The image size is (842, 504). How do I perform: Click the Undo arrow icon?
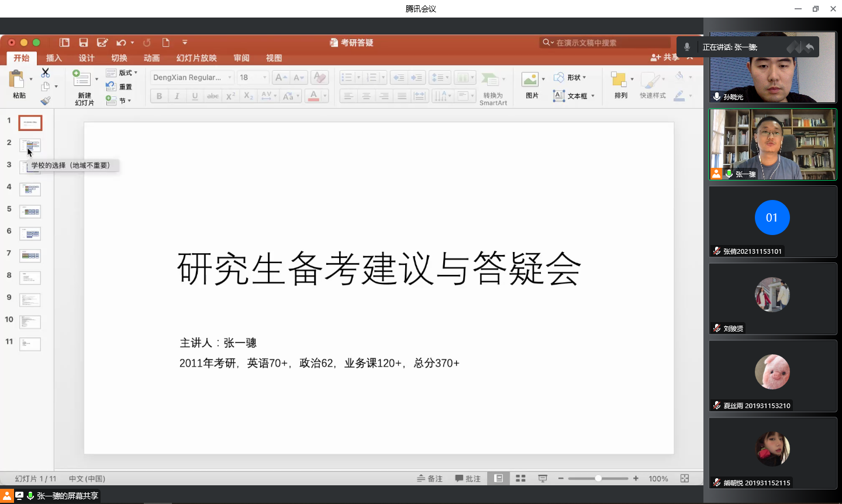click(x=120, y=43)
